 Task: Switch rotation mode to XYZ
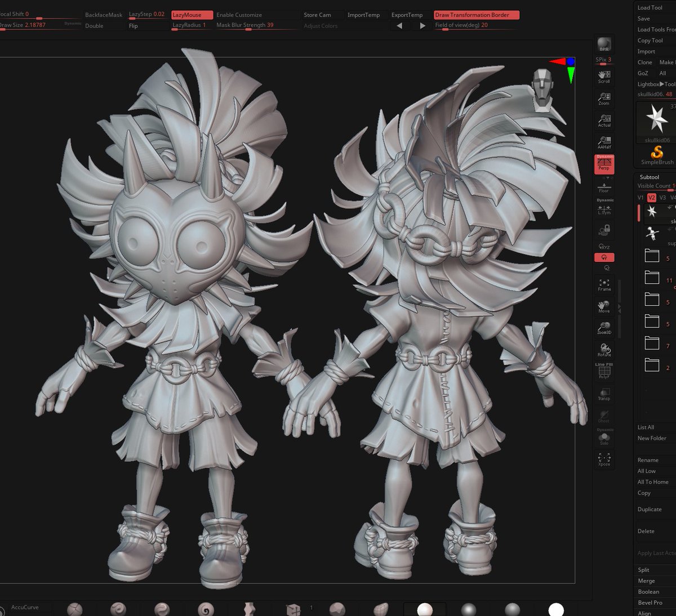604,247
